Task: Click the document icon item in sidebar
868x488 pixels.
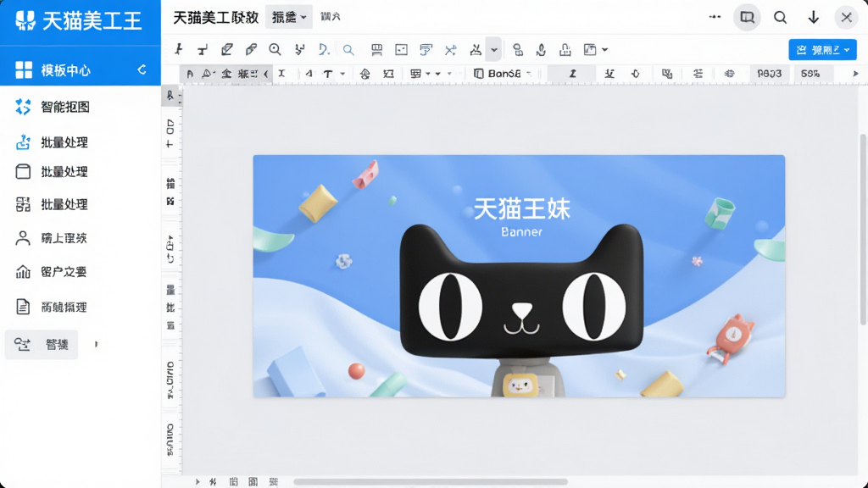Action: 51,307
